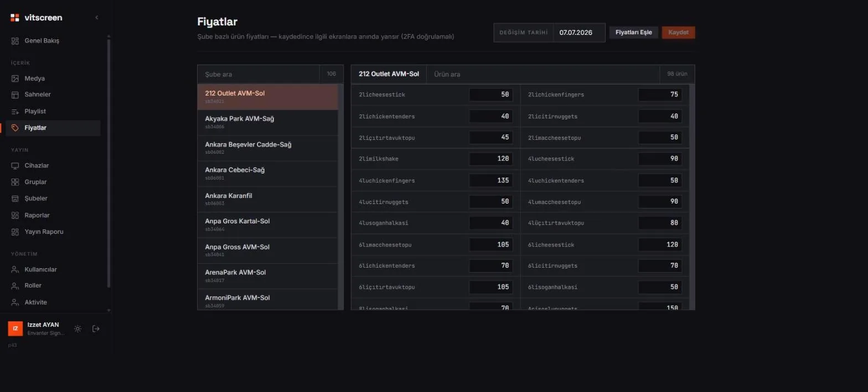Click the Fiyatları Eşle button
Viewport: 868px width, 392px height.
[x=634, y=33]
